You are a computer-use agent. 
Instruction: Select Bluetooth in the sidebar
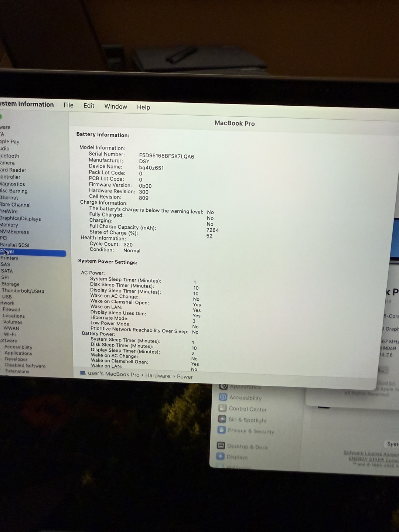(10, 156)
